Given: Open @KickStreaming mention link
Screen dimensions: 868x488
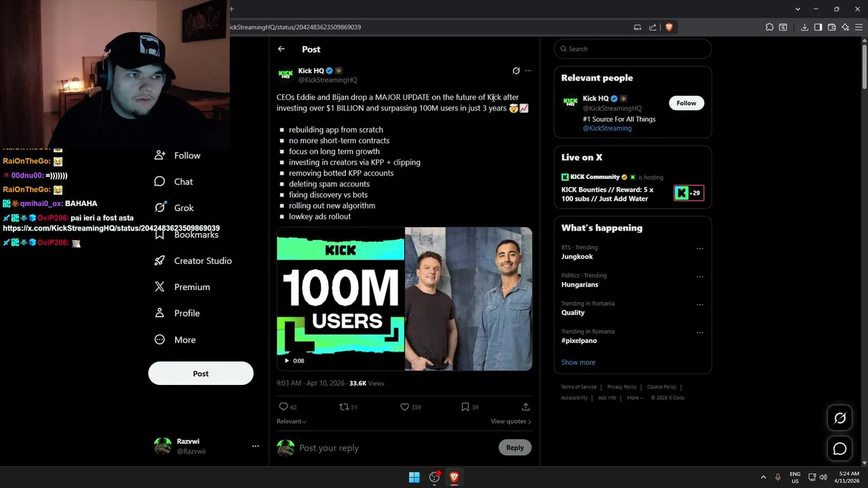Looking at the screenshot, I should [607, 128].
